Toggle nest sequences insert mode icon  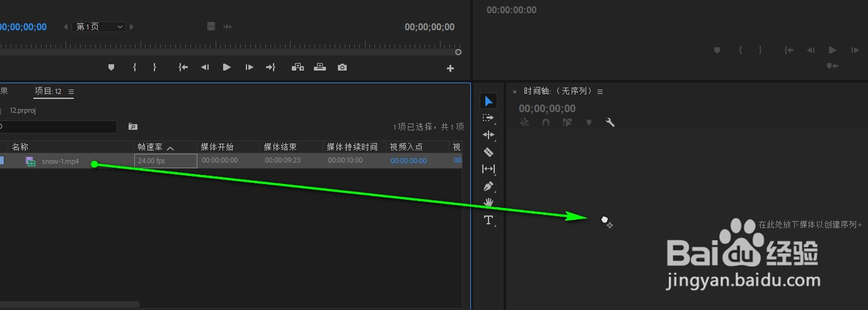(x=524, y=123)
